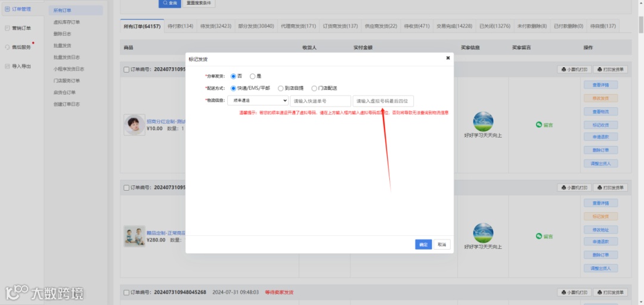Image resolution: width=644 pixels, height=305 pixels.
Task: Open WeChat 留言 of the ¥280.00 order
Action: tap(544, 236)
